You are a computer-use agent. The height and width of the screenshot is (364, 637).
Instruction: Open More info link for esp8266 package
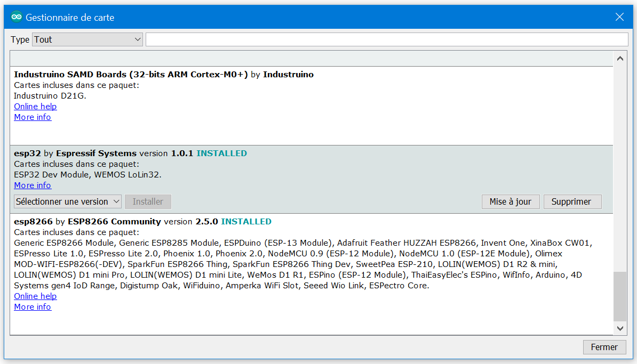pos(33,307)
